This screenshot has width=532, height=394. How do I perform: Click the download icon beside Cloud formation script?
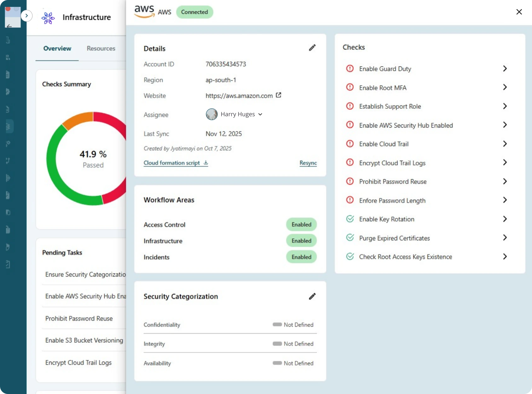(x=205, y=163)
